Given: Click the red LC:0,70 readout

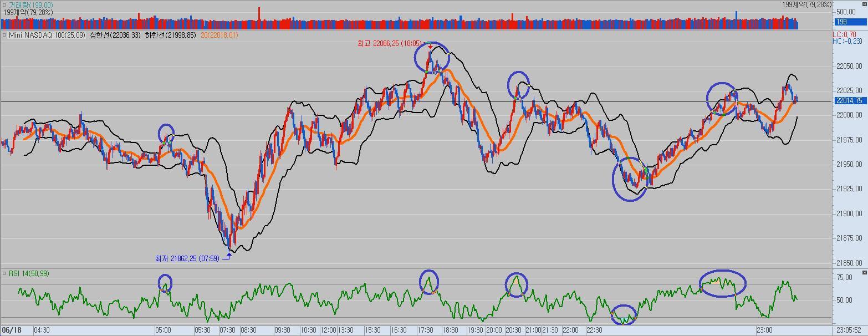Looking at the screenshot, I should click(x=845, y=34).
